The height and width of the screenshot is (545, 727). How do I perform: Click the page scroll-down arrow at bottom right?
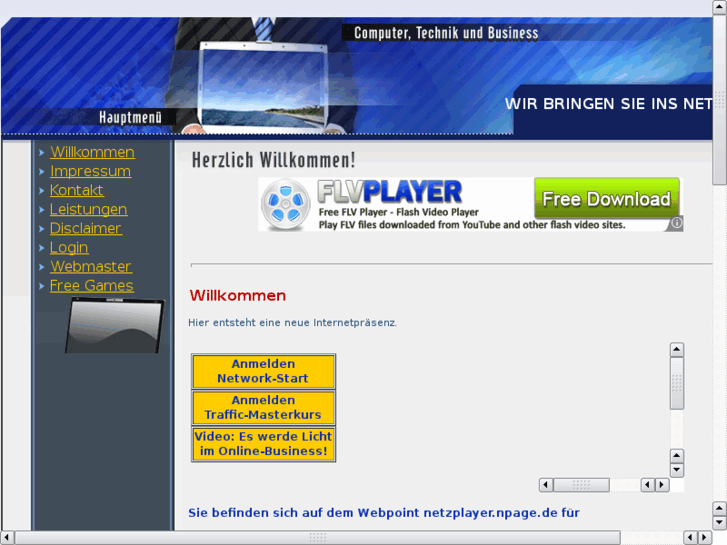tap(720, 523)
